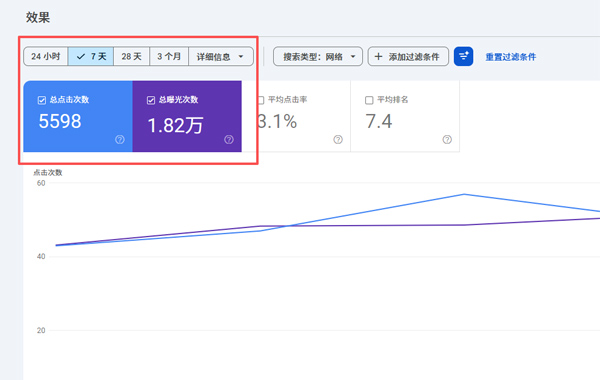
Task: Click the blue clicks line peak in chart
Action: point(464,194)
